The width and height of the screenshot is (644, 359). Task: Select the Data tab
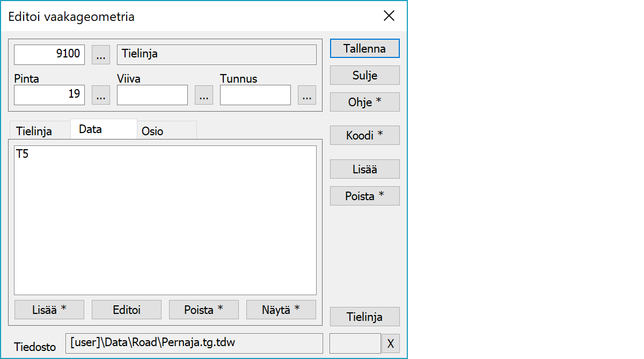[91, 129]
